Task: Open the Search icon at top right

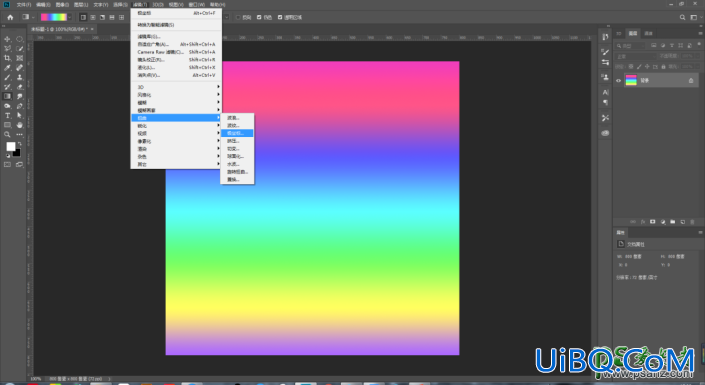Action: click(683, 17)
